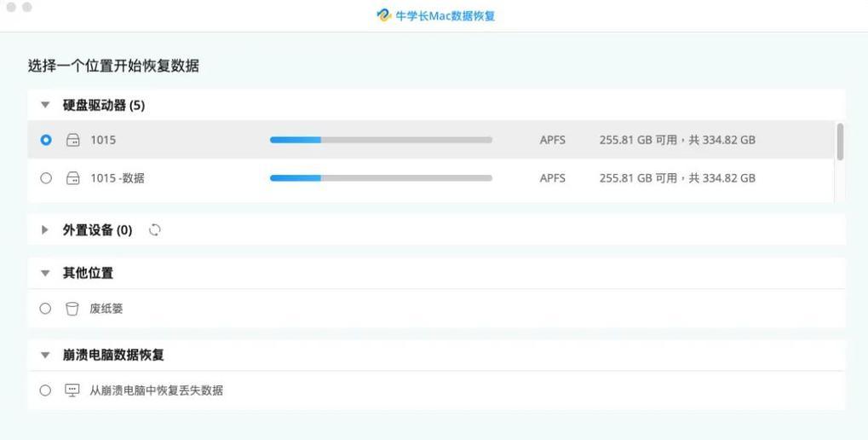Click the 牛学长 app logo icon
The image size is (868, 440).
tap(383, 15)
